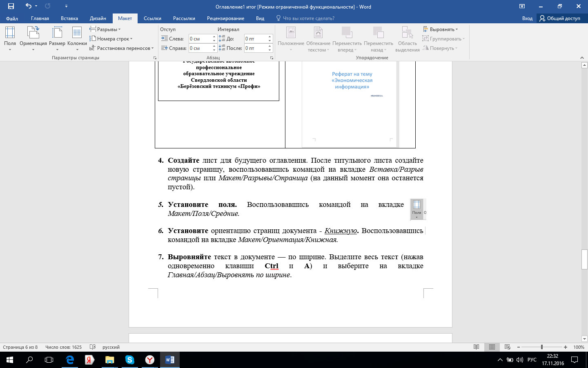Screen dimensions: 588x368
Task: Click the Положение position button
Action: click(x=291, y=39)
